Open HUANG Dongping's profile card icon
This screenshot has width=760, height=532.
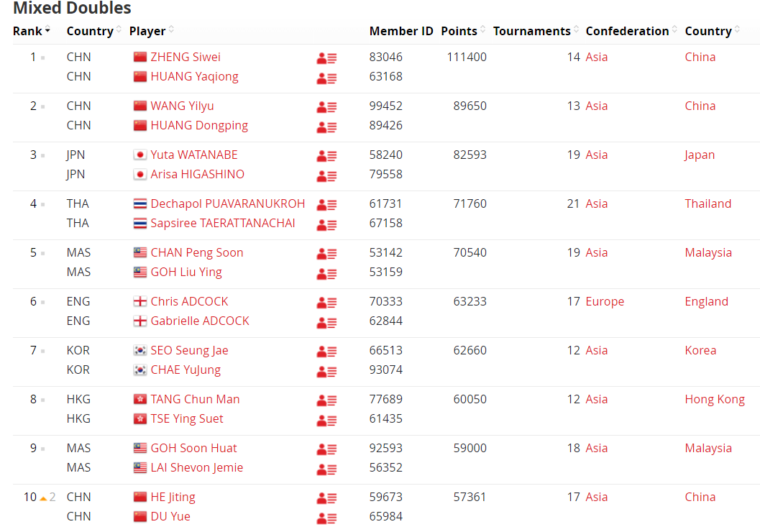tap(326, 127)
